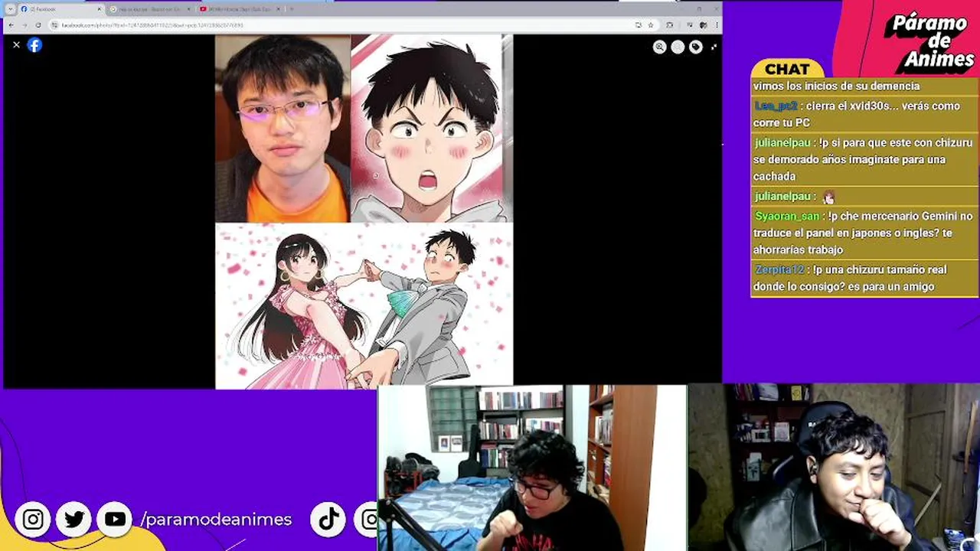The image size is (980, 551).
Task: Tag the photo using the tag icon
Action: (x=695, y=47)
